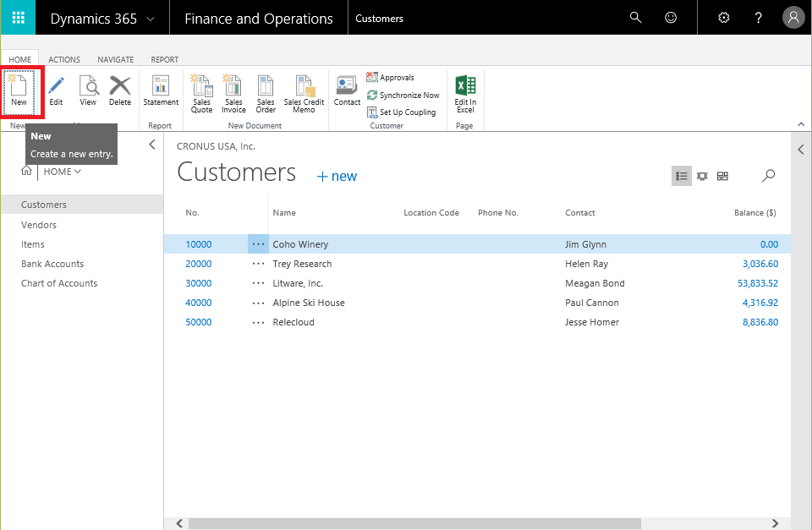Sort by the Balance ($) column header
This screenshot has height=530, width=812.
point(755,213)
